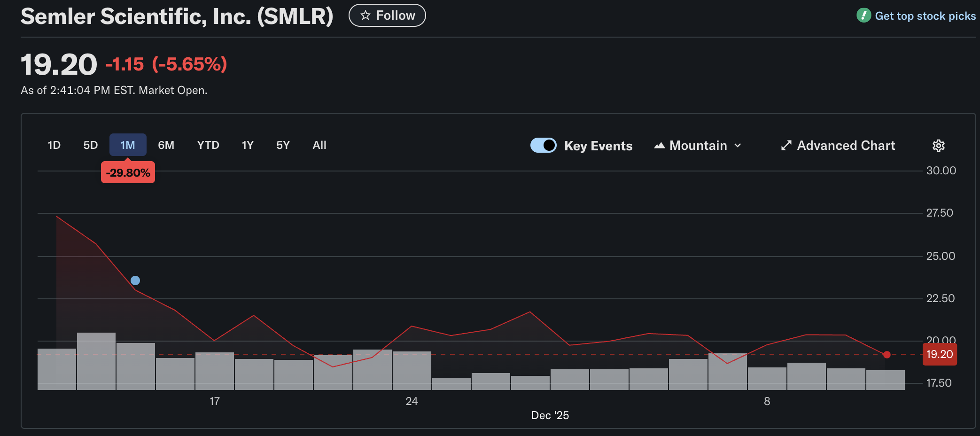The image size is (980, 436).
Task: Click the Dec '25 x-axis label
Action: tap(550, 415)
